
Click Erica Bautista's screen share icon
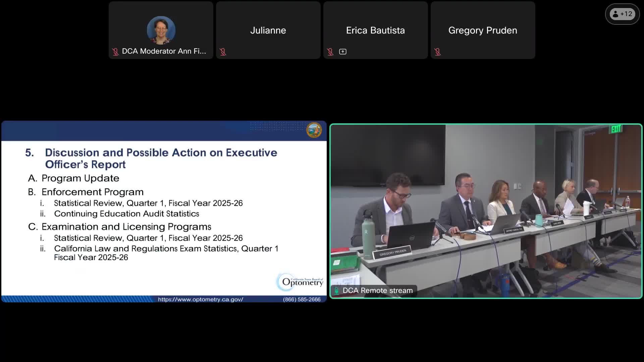pos(342,52)
